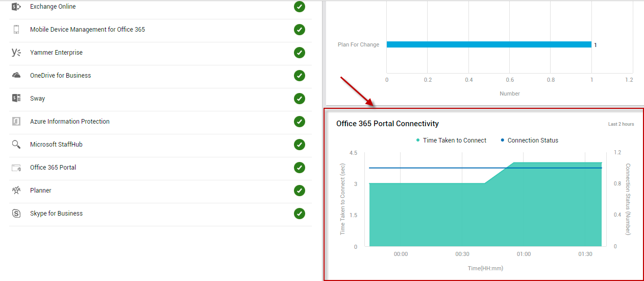The image size is (644, 281).
Task: Click the bar value label 1
Action: pos(595,45)
